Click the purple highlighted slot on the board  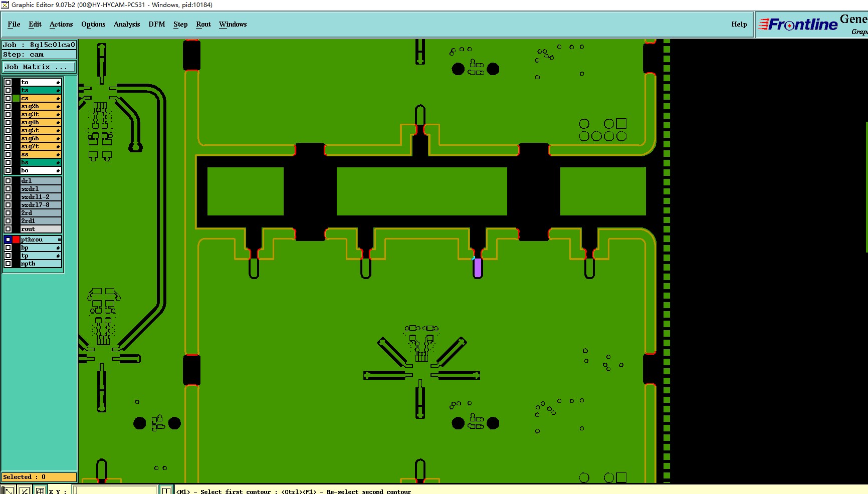478,268
